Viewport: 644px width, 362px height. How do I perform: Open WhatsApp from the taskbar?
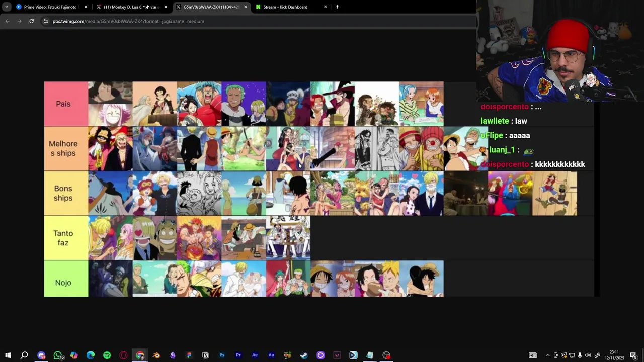point(58,355)
